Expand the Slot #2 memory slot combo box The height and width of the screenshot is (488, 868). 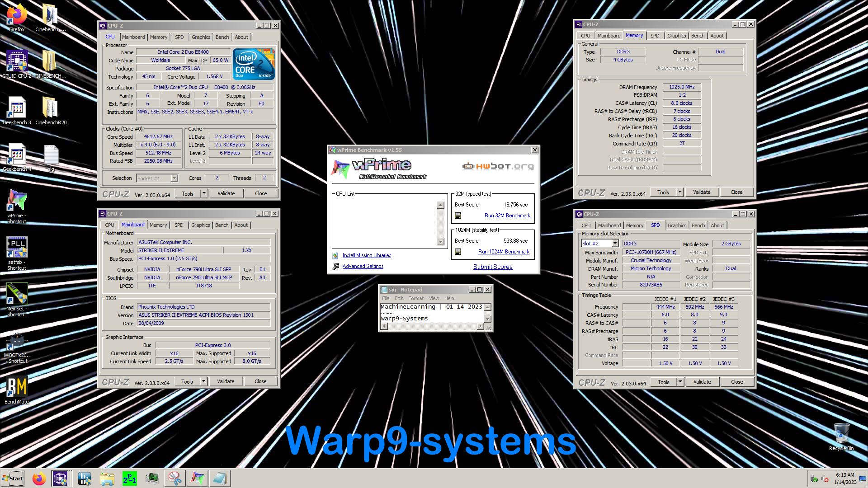615,244
